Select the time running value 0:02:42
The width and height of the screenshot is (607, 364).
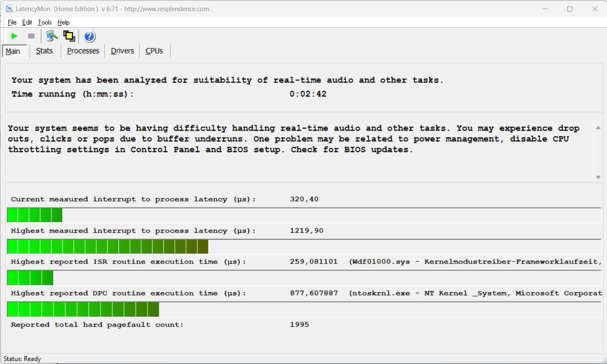pyautogui.click(x=308, y=94)
